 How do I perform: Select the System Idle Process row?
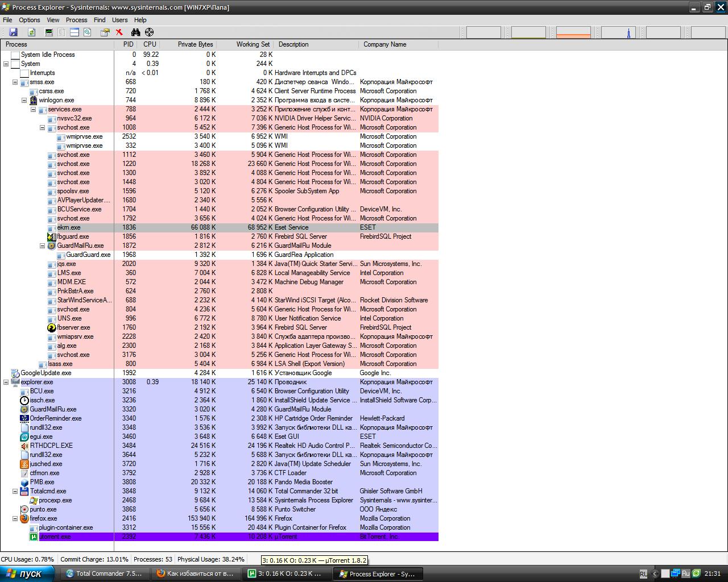point(220,55)
